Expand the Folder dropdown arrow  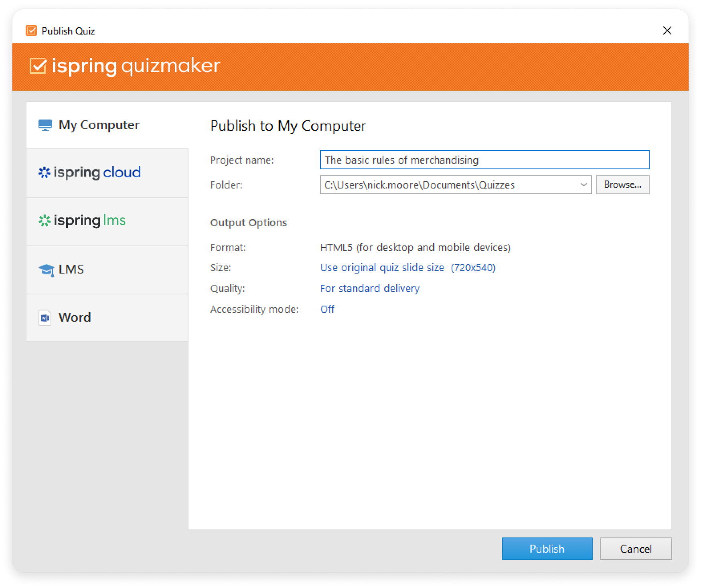583,185
